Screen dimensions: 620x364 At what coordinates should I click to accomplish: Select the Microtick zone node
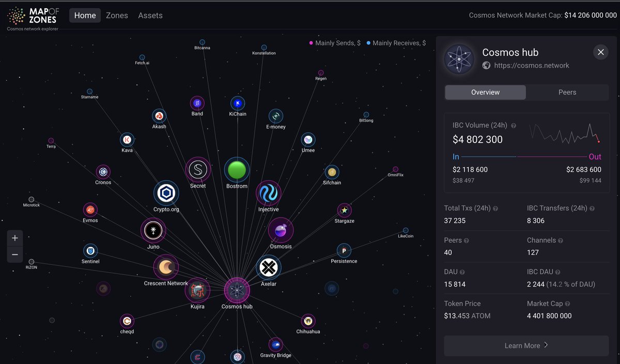[x=31, y=199]
